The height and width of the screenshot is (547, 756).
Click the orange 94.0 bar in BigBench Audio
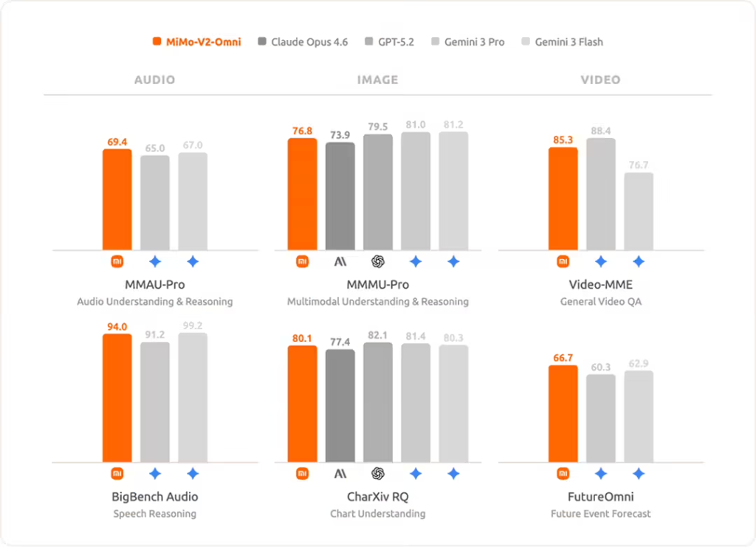click(x=117, y=399)
